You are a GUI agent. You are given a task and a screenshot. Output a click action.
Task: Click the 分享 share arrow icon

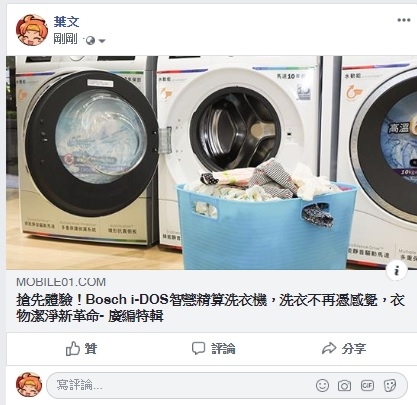[329, 348]
